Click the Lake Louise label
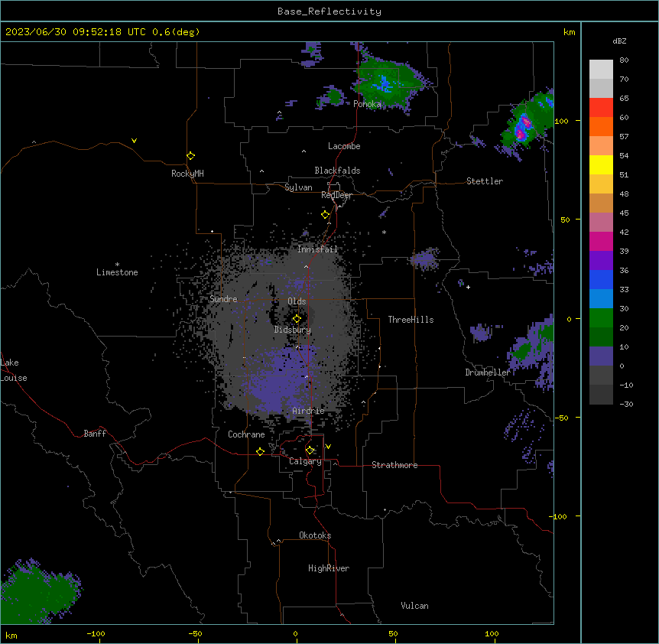659x644 pixels. [x=14, y=370]
